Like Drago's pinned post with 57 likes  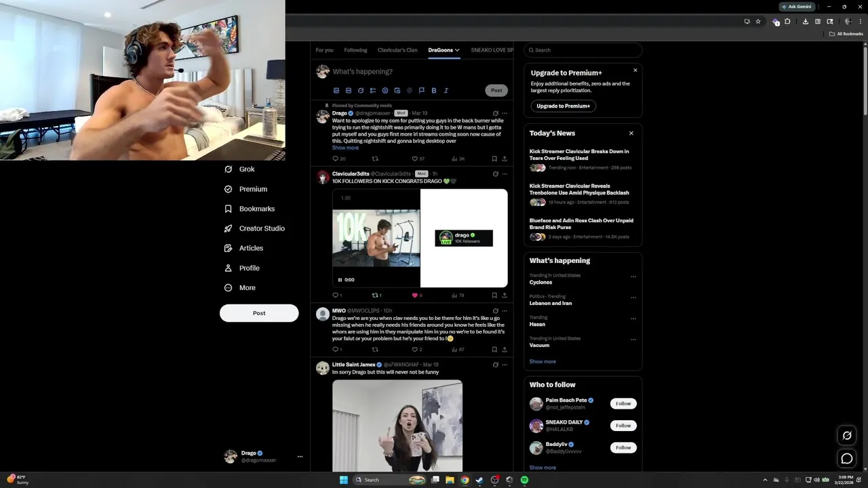[415, 159]
